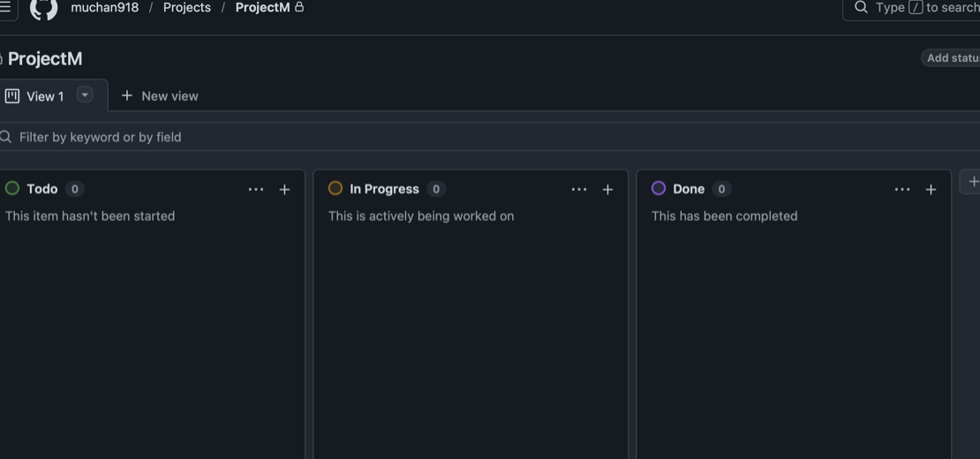Click the search magnifier icon in header

tap(861, 7)
